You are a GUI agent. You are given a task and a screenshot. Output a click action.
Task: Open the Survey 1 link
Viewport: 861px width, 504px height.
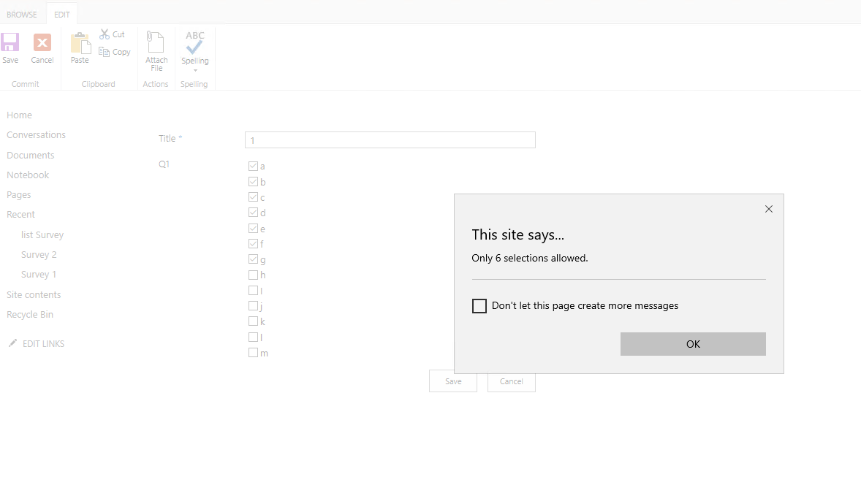(x=39, y=275)
